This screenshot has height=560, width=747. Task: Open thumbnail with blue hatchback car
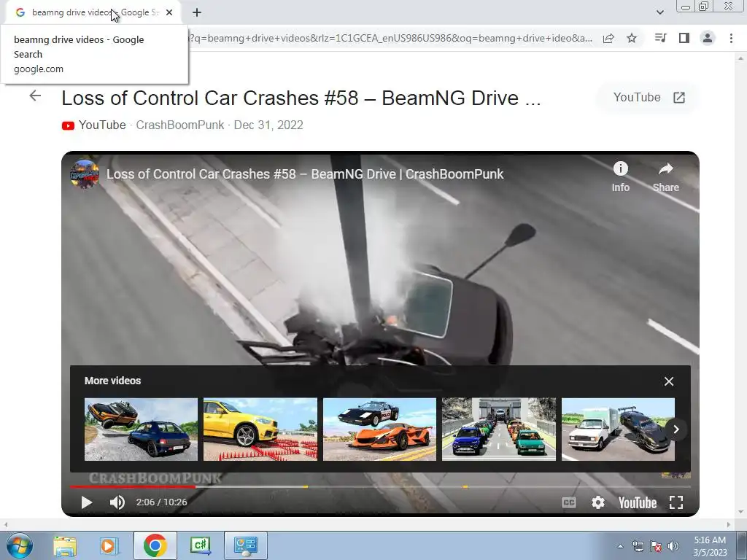click(141, 429)
